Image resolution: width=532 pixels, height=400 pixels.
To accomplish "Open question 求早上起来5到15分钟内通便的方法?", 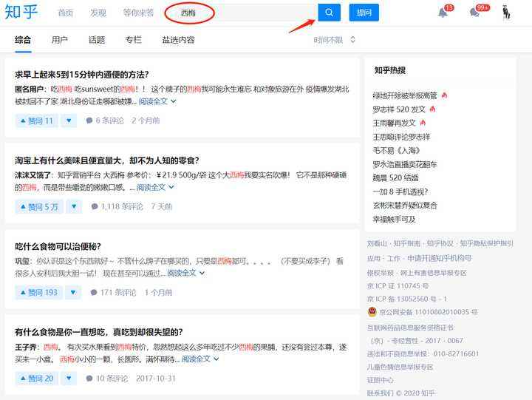I will [82, 75].
